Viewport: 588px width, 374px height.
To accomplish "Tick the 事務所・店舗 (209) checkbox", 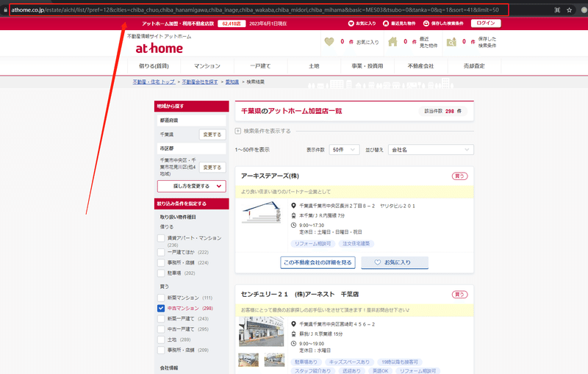I will (x=161, y=350).
